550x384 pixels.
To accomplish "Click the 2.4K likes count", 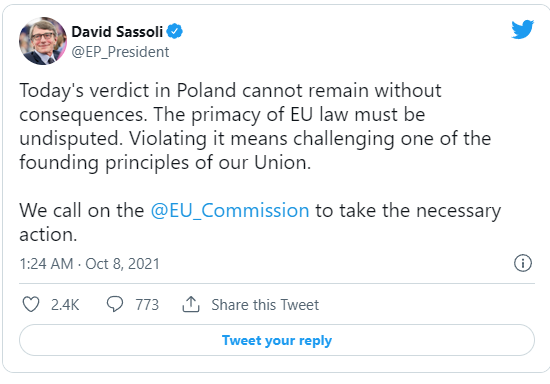I will (65, 305).
